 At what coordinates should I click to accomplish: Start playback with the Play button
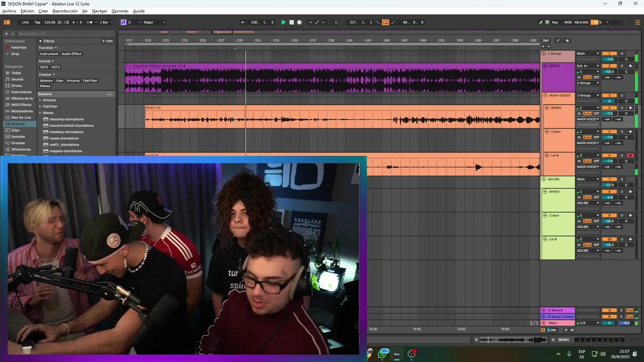[283, 22]
